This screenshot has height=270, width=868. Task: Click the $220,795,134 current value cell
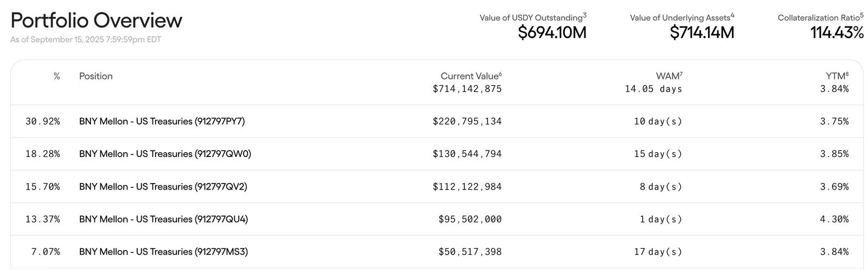coord(467,121)
